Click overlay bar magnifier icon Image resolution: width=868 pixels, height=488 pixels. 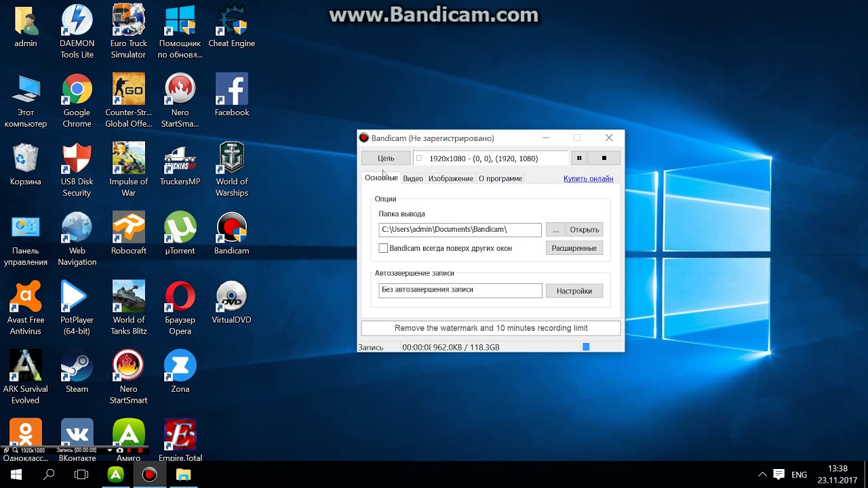(15, 450)
